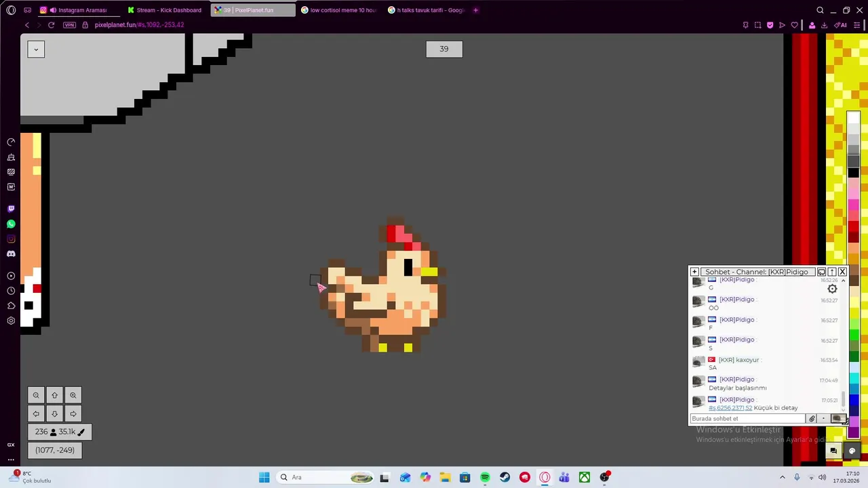This screenshot has width=868, height=488.
Task: Open Twitch in the Opera sidebar
Action: point(11,209)
